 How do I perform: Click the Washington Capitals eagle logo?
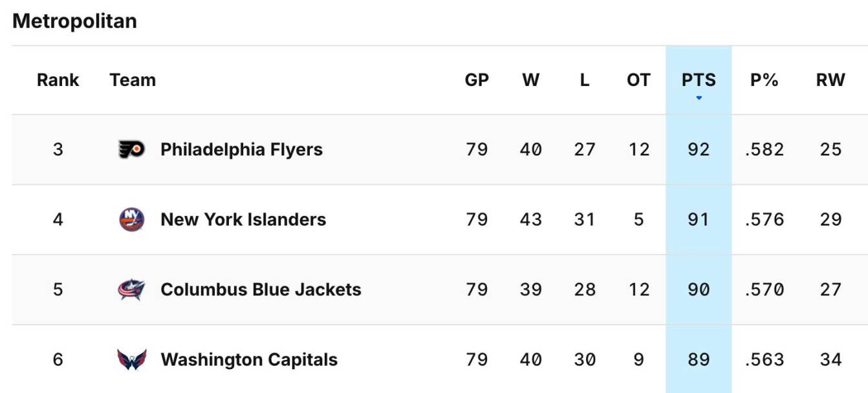pyautogui.click(x=133, y=359)
